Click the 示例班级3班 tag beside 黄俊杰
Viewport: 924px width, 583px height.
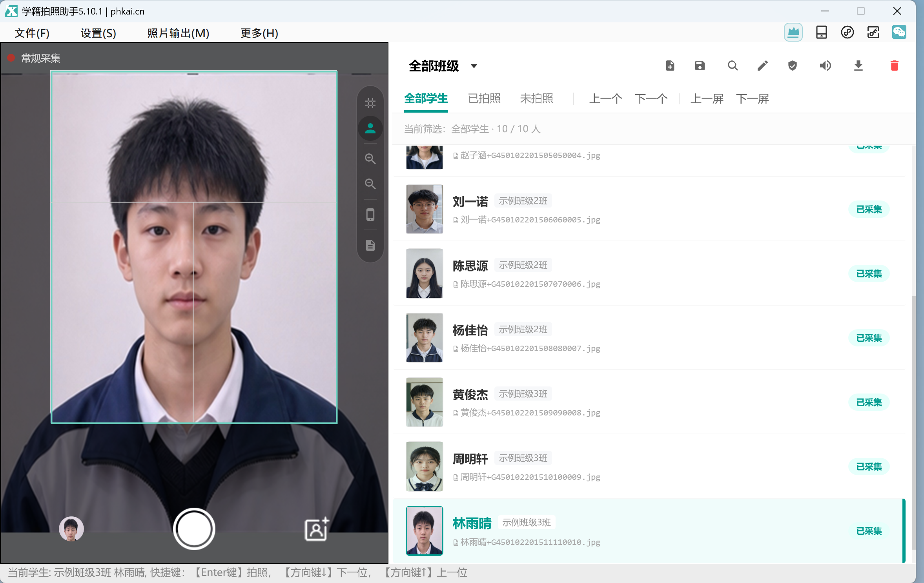(x=523, y=394)
